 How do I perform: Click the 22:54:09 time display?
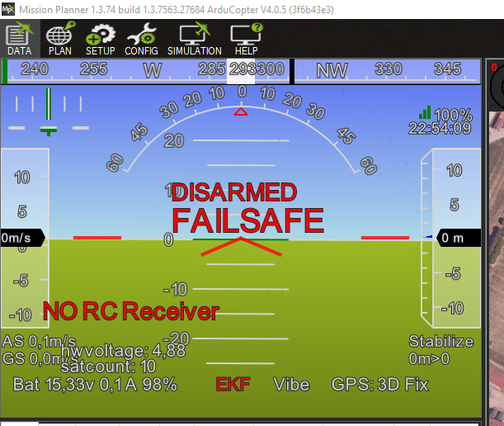click(440, 129)
